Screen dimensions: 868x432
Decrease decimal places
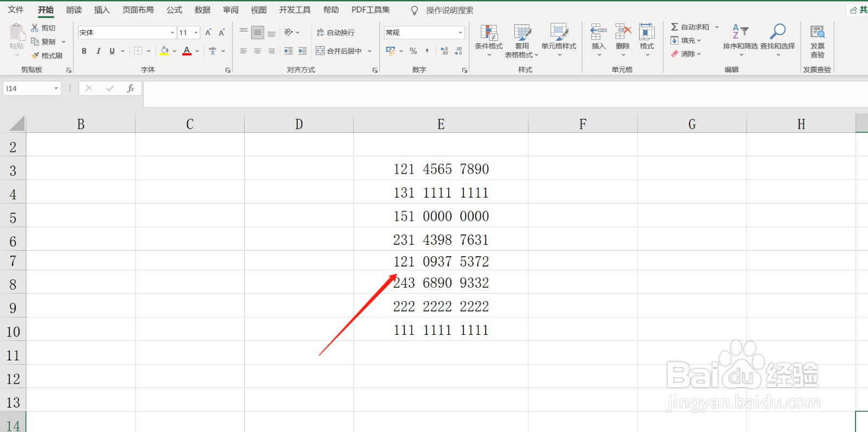click(458, 51)
